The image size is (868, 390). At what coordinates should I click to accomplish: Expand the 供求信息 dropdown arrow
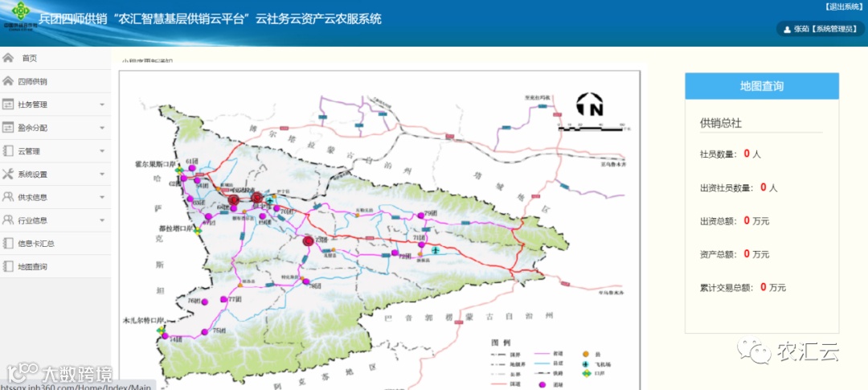coord(102,197)
